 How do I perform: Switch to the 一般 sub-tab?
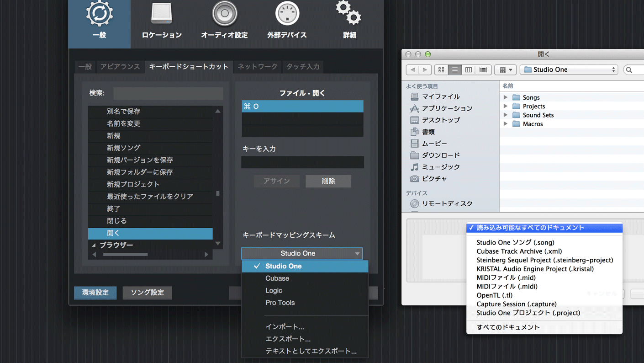tap(85, 67)
